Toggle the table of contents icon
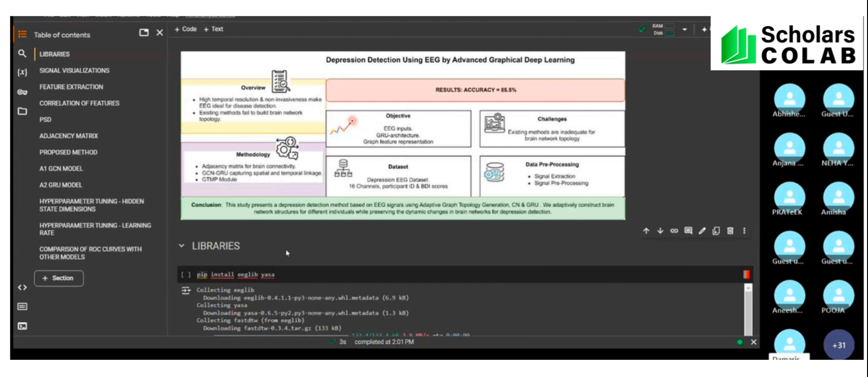The image size is (868, 377). (x=22, y=34)
